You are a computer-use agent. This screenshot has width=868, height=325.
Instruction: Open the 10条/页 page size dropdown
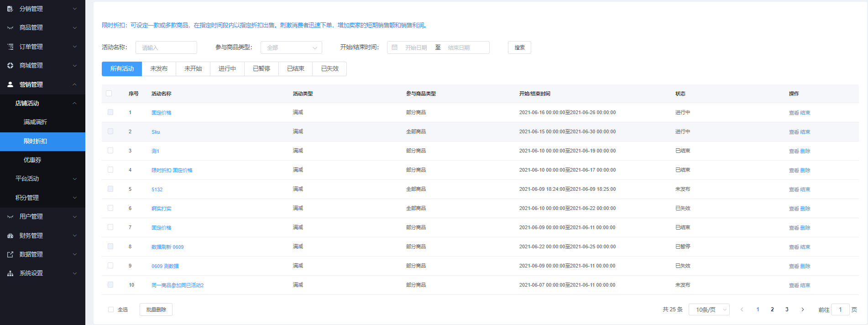(709, 309)
